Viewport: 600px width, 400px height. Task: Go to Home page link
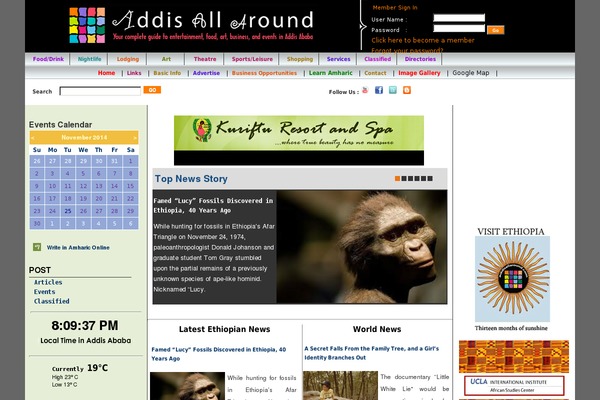pyautogui.click(x=106, y=73)
